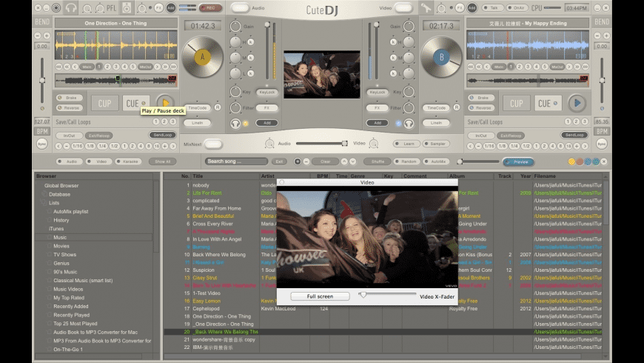The image size is (644, 363).
Task: Click the headphones icon in top toolbar
Action: point(71,8)
